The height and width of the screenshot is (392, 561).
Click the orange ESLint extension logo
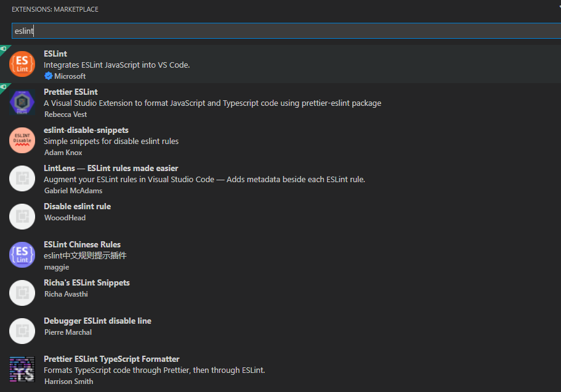tap(22, 63)
